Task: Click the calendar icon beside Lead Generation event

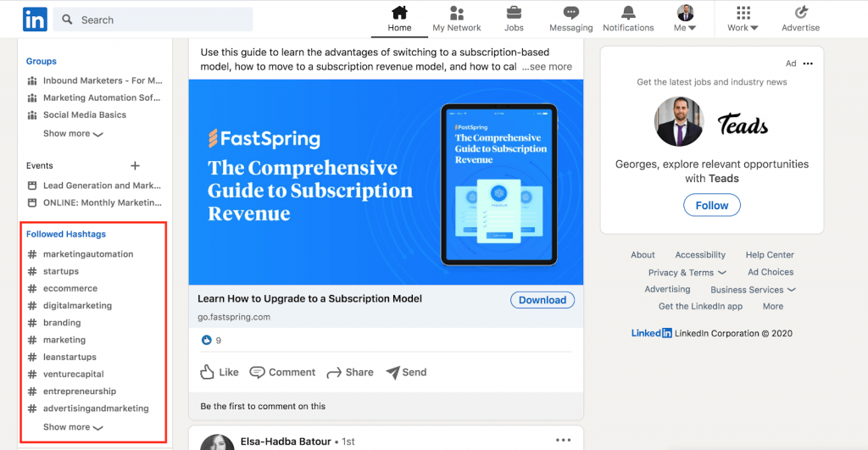Action: pos(32,186)
